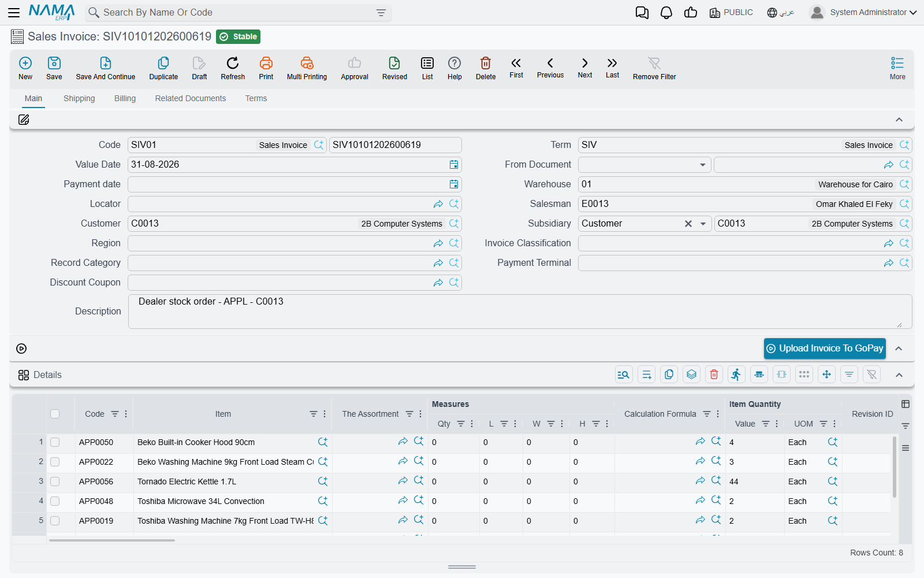Image resolution: width=924 pixels, height=578 pixels.
Task: Collapse the Upload Invoice section
Action: coord(899,349)
